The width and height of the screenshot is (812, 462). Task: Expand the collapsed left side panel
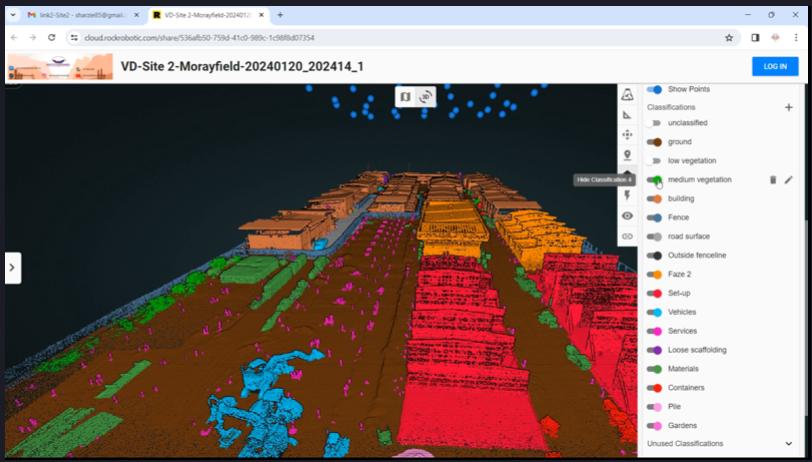pyautogui.click(x=13, y=267)
